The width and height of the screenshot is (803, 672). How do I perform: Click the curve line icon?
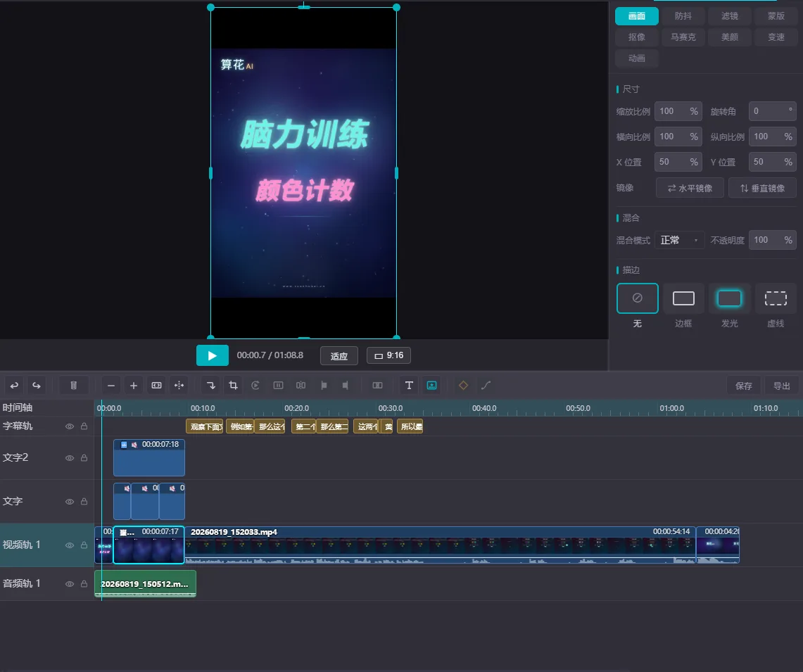[x=486, y=385]
